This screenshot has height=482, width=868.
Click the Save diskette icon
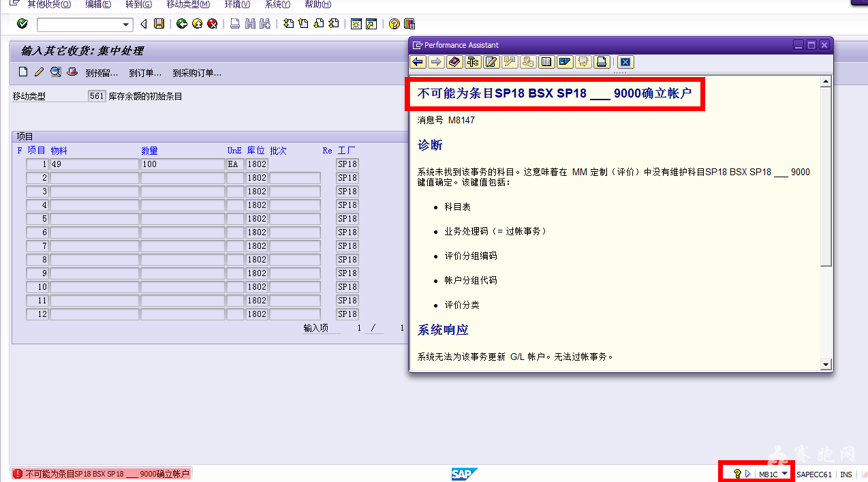click(159, 24)
